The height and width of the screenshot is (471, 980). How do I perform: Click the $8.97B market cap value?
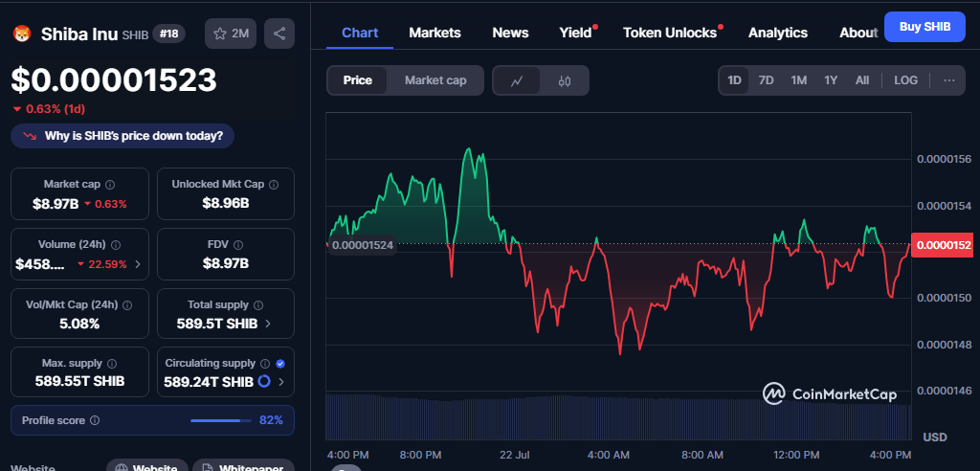(x=56, y=203)
